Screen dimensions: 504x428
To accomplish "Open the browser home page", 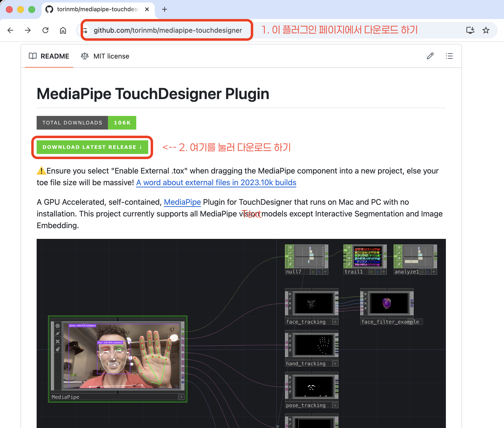I will pyautogui.click(x=63, y=30).
